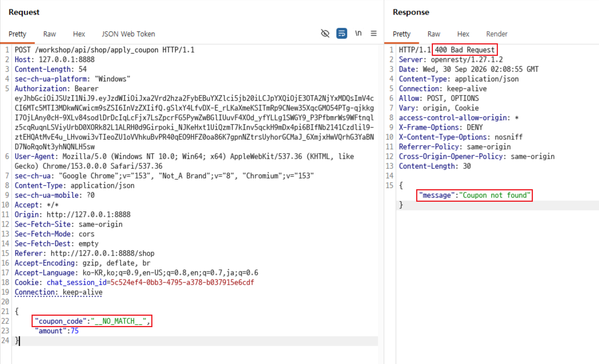Switch response view to Raw tab
599x364 pixels.
pos(434,34)
